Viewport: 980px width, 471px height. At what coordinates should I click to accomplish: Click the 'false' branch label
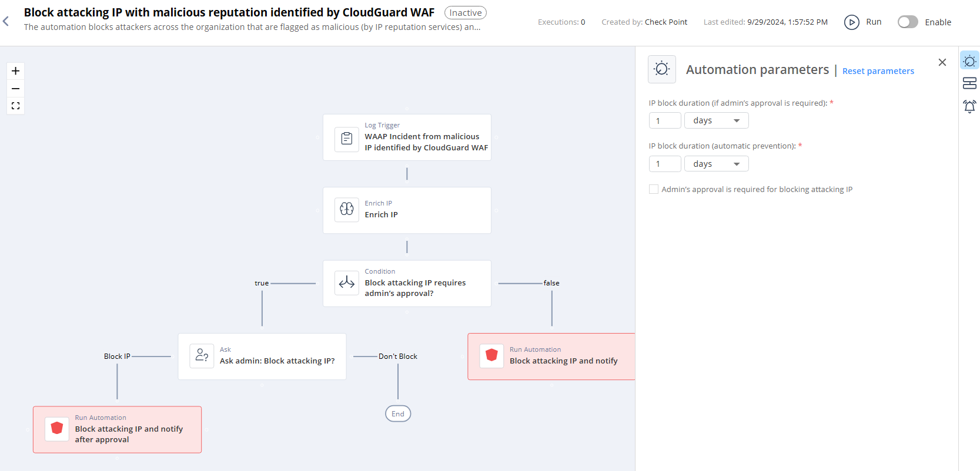[x=551, y=283]
